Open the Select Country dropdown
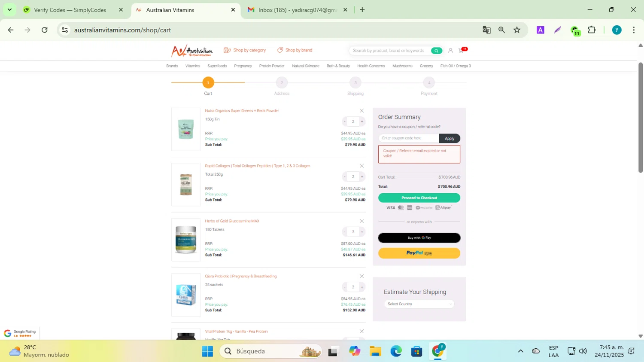This screenshot has width=644, height=362. click(419, 304)
